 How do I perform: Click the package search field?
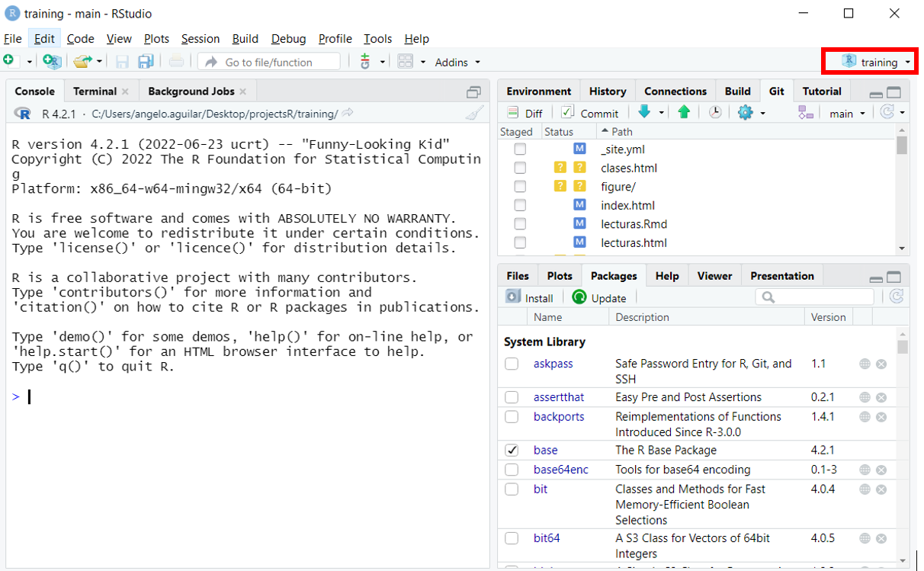tap(814, 297)
